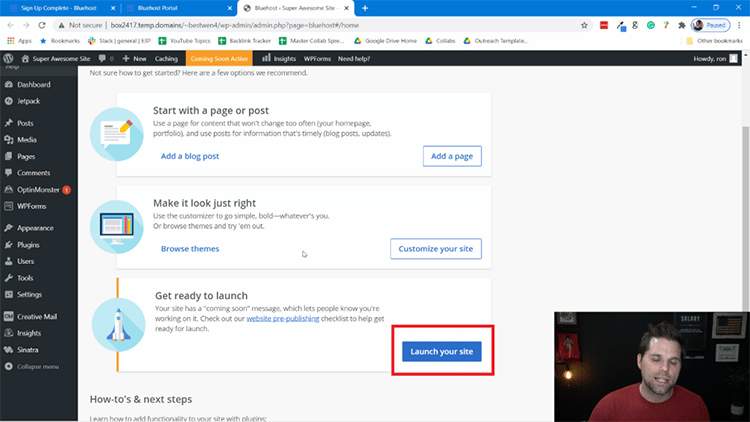The width and height of the screenshot is (750, 422).
Task: Open the Apps shortcut in the bookmarks bar
Action: point(19,41)
